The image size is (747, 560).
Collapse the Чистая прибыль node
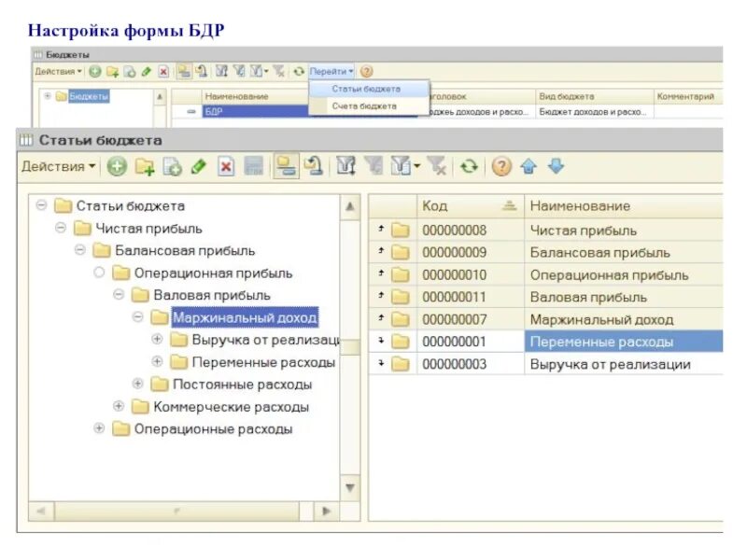[x=61, y=228]
